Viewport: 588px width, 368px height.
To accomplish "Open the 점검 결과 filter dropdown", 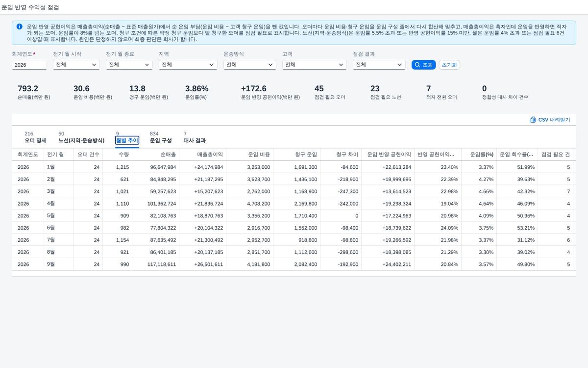I will click(379, 65).
